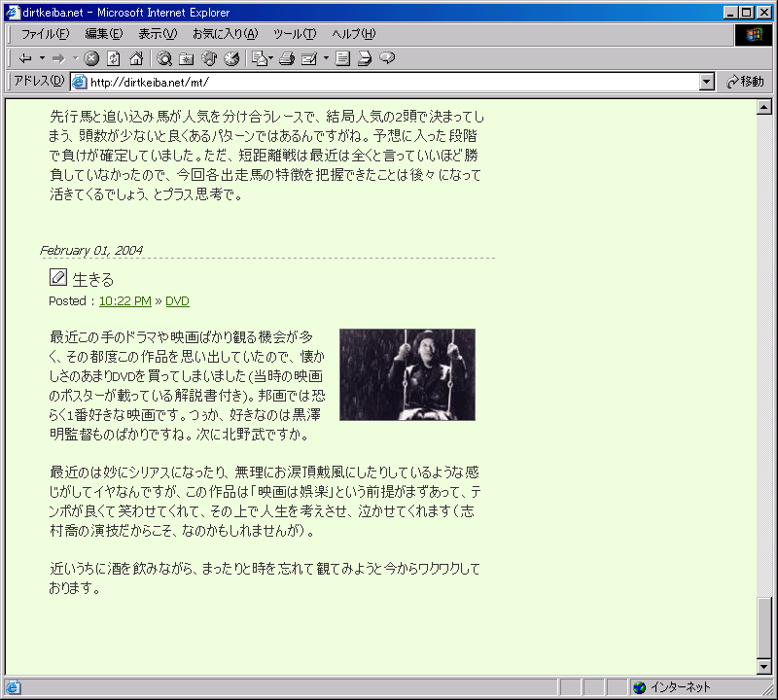Open the Messenger speech bubble icon
This screenshot has width=778, height=700.
pos(387,58)
